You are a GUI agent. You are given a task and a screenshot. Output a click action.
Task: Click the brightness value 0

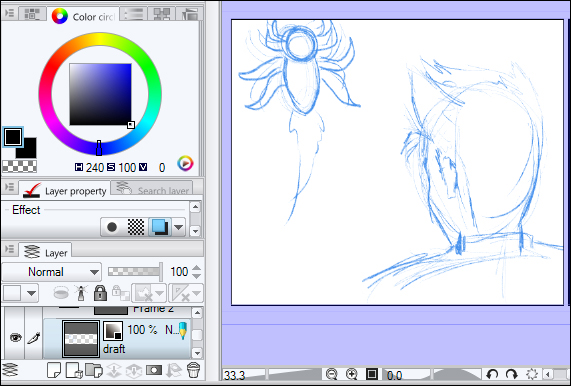(x=162, y=168)
